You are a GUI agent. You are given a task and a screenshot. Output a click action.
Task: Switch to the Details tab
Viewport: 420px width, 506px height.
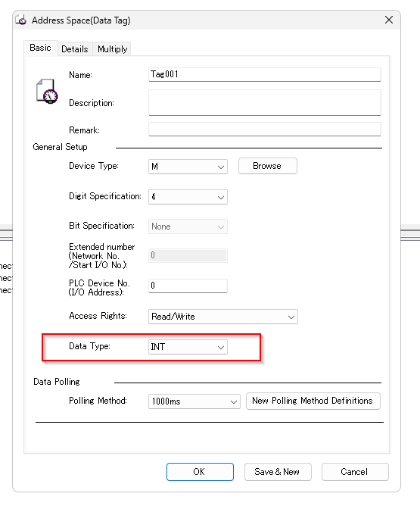[75, 49]
